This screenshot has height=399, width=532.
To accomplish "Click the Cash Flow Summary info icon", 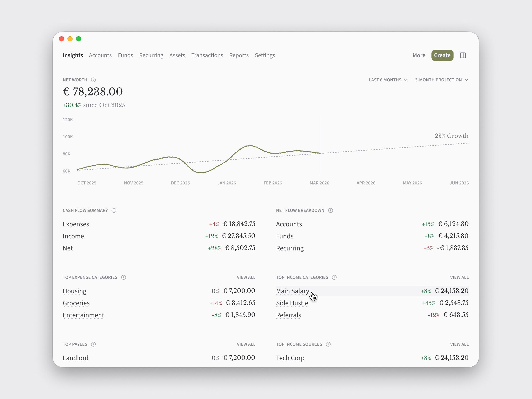I will pyautogui.click(x=114, y=210).
